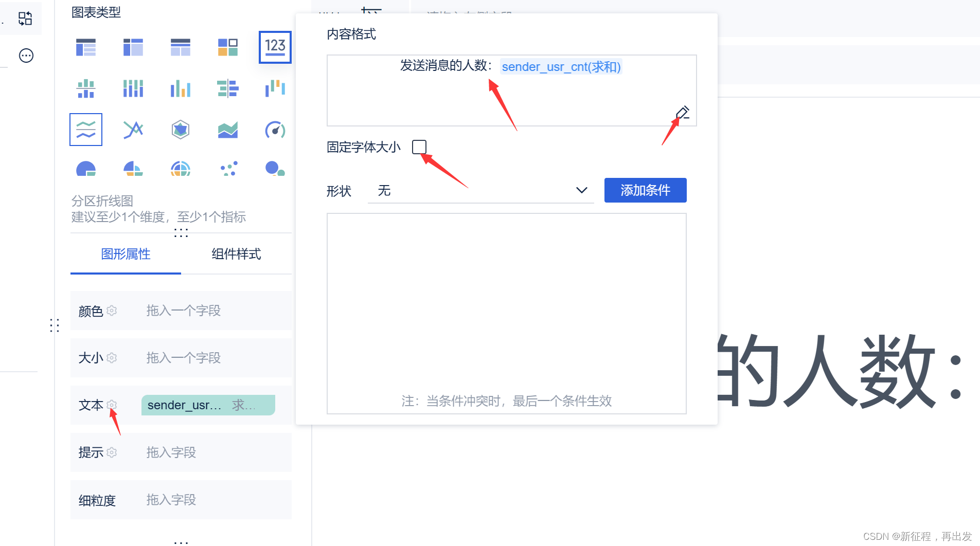Select the stacked column chart icon

coord(133,88)
